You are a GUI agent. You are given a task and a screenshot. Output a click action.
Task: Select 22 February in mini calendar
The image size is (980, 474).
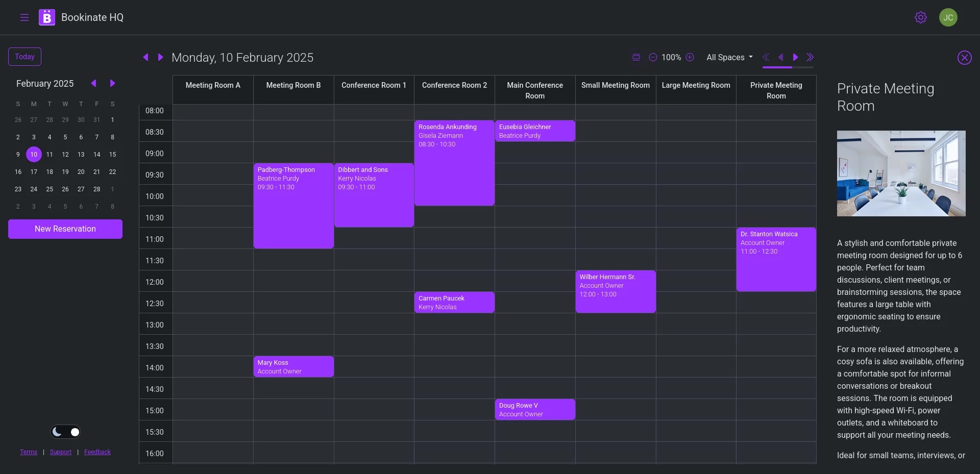coord(112,171)
